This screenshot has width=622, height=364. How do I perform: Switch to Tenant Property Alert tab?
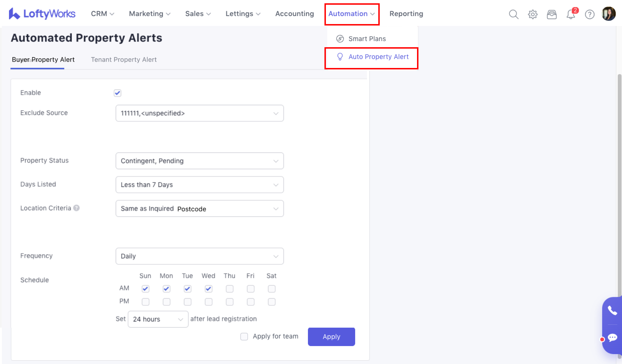(x=124, y=60)
